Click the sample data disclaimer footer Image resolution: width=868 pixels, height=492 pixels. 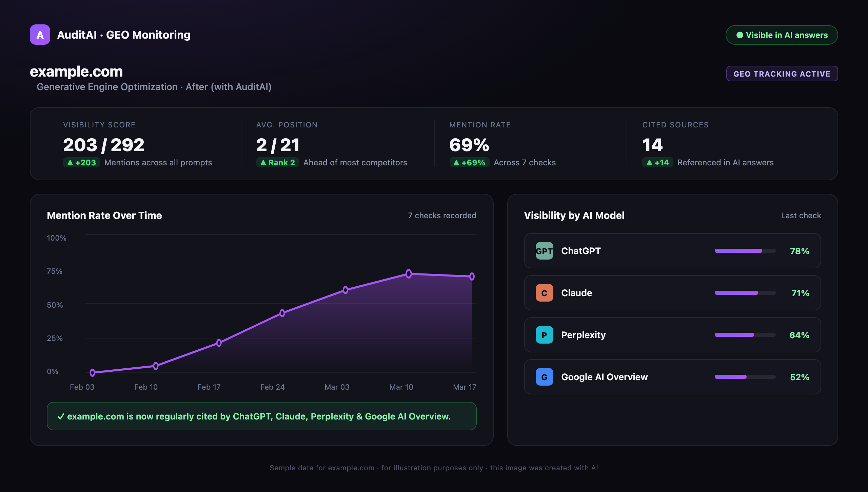pyautogui.click(x=434, y=468)
